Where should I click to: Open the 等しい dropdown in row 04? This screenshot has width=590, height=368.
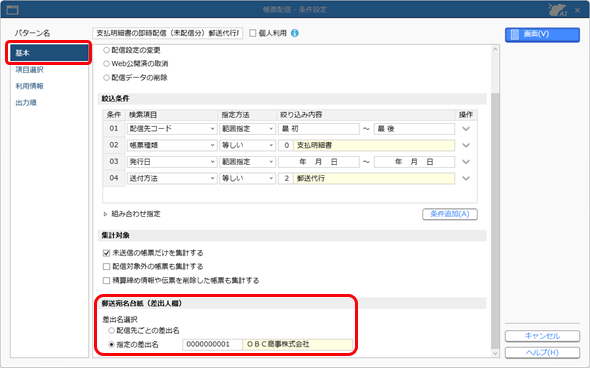point(248,178)
